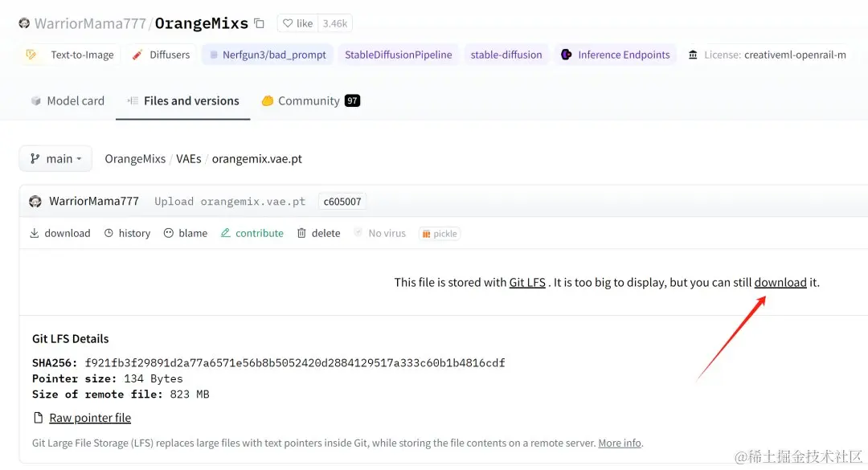Viewport: 868px width, 470px height.
Task: Open the WarriorMama777 namespace link in the title
Action: (x=90, y=23)
